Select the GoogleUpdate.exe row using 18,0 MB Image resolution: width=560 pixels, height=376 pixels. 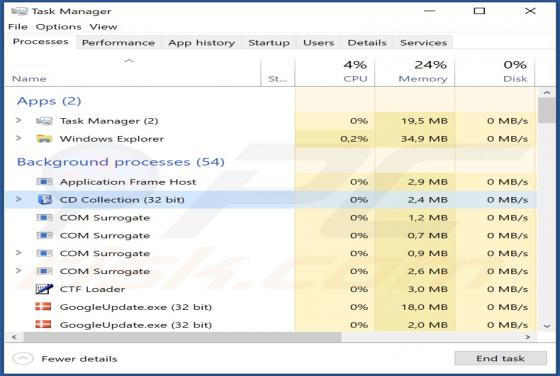coord(270,307)
